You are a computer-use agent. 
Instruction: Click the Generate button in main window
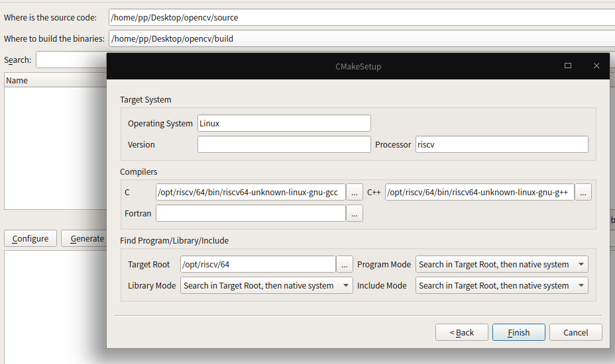click(84, 238)
